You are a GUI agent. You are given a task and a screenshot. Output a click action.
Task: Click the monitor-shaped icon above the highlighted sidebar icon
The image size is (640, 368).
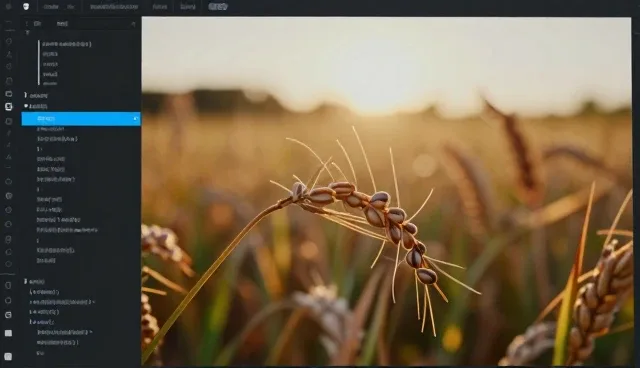pos(9,94)
